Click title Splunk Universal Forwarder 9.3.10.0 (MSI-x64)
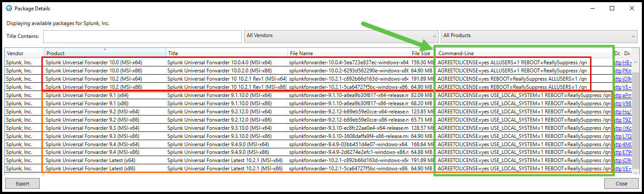 pyautogui.click(x=220, y=128)
